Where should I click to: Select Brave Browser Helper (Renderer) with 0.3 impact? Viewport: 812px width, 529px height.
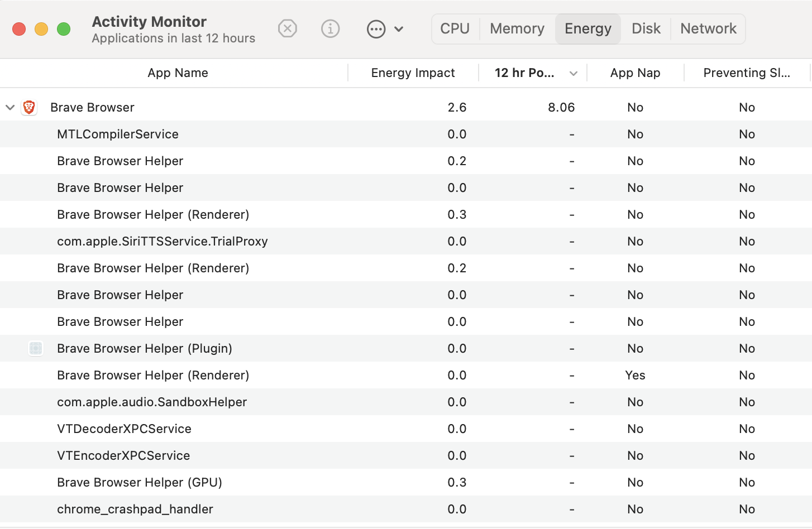click(x=406, y=214)
